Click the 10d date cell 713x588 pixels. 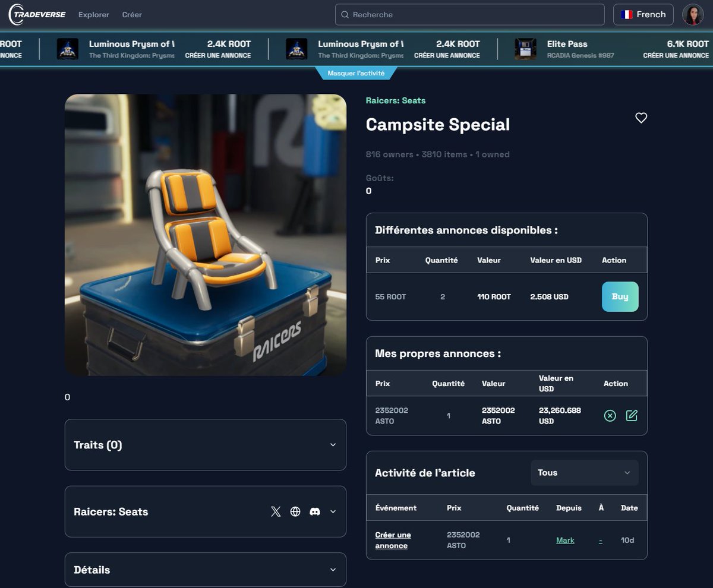click(x=627, y=540)
